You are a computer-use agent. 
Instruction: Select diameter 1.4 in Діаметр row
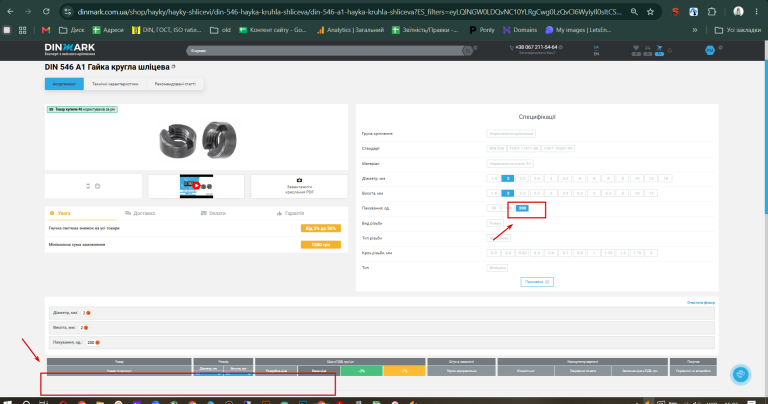coord(494,178)
